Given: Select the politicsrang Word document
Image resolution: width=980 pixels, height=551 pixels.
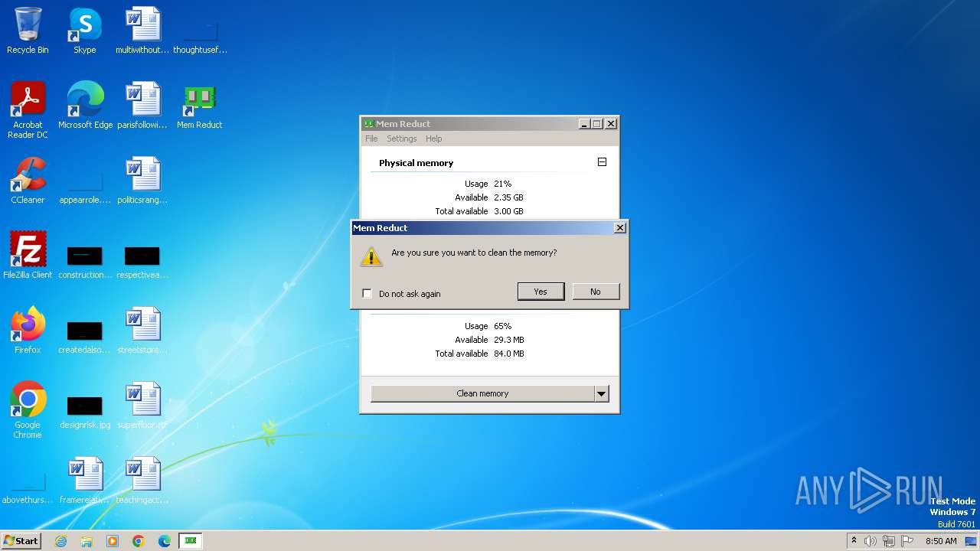Looking at the screenshot, I should click(142, 181).
